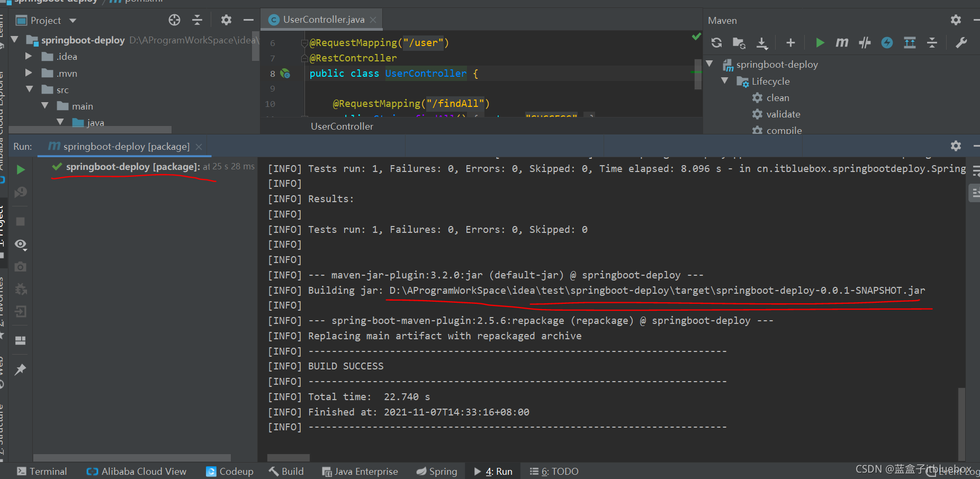
Task: Rerun the springboot-deploy package build
Action: point(21,170)
